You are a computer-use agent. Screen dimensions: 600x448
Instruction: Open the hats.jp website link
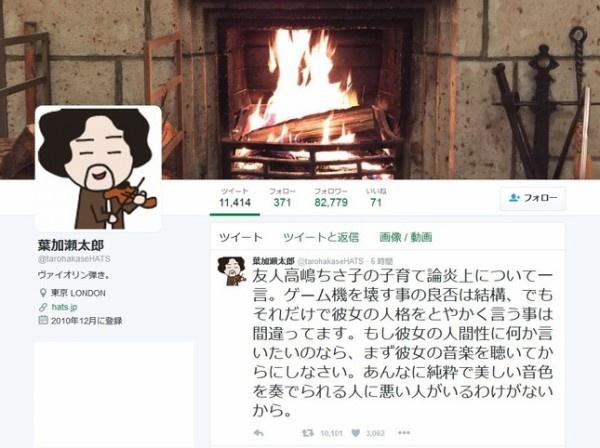[64, 307]
